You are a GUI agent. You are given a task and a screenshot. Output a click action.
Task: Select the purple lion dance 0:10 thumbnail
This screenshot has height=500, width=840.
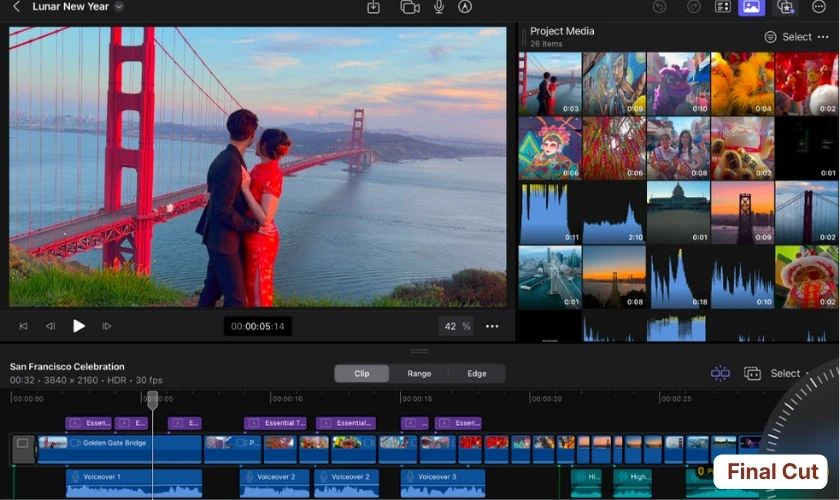tap(678, 84)
